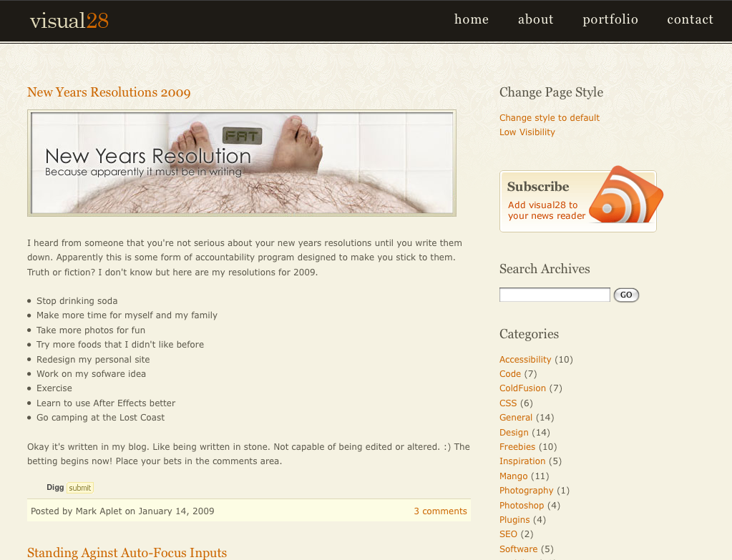The image size is (732, 560).
Task: Open the Software category
Action: (x=518, y=549)
